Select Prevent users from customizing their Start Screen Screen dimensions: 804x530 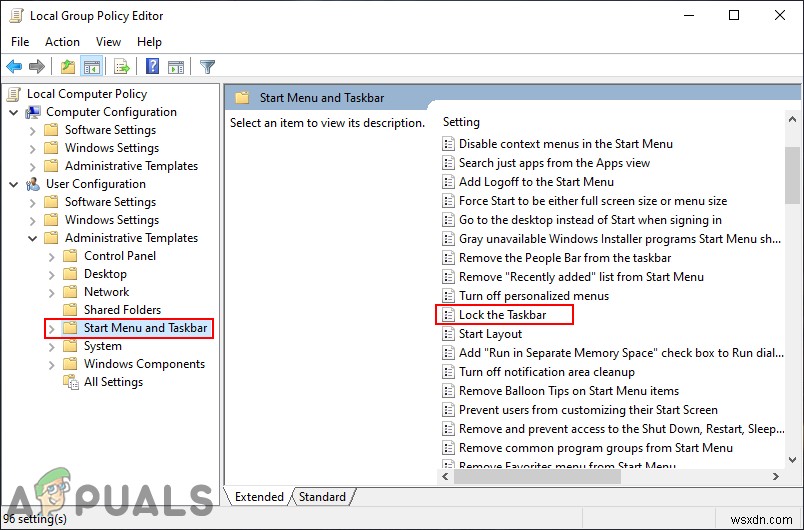[588, 410]
